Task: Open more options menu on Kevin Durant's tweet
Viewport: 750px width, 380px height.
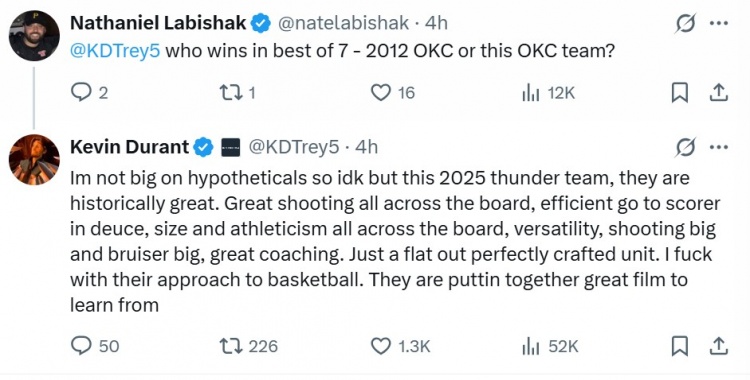Action: click(x=718, y=147)
